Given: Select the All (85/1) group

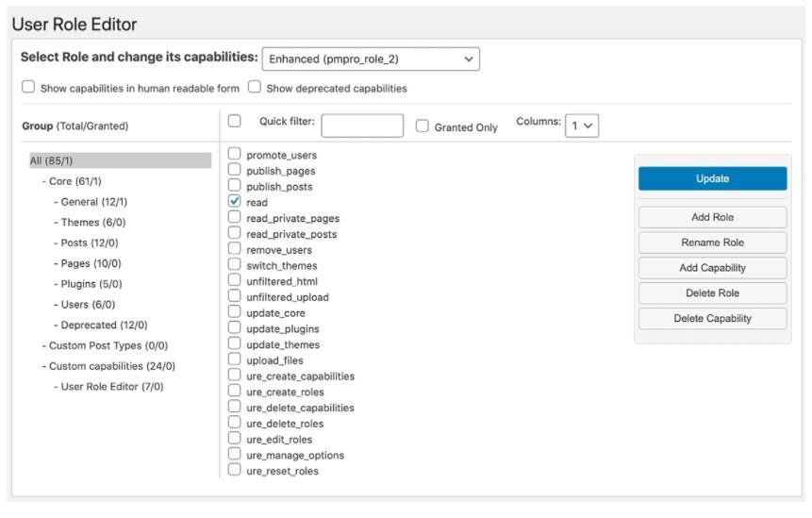Looking at the screenshot, I should 120,160.
